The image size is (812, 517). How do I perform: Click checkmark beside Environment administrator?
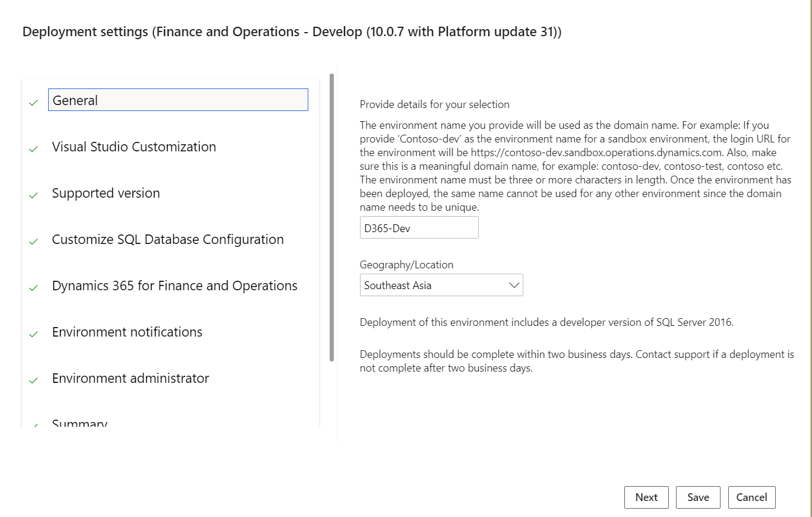(x=33, y=380)
